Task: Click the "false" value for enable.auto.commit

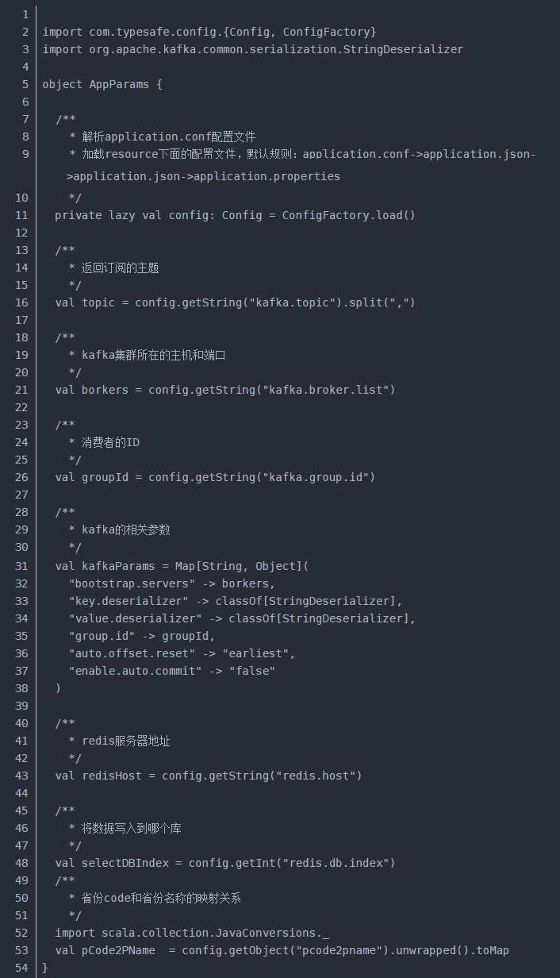Action: [252, 671]
